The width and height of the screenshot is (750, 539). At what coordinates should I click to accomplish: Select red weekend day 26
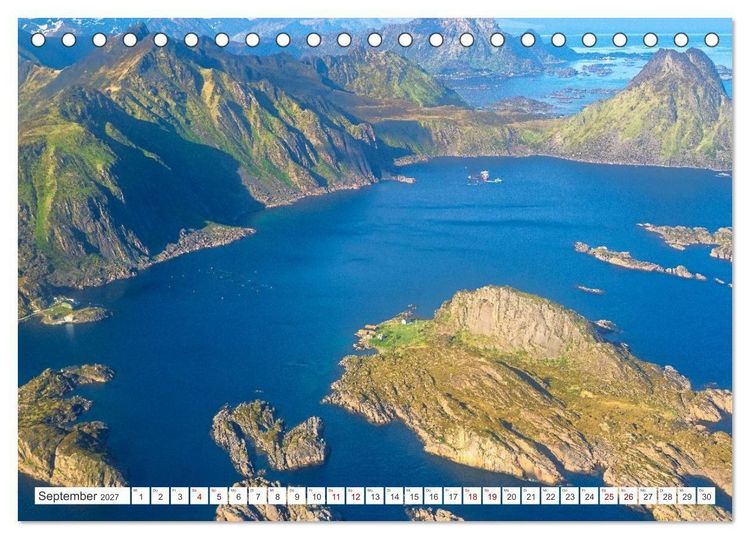coord(629,496)
